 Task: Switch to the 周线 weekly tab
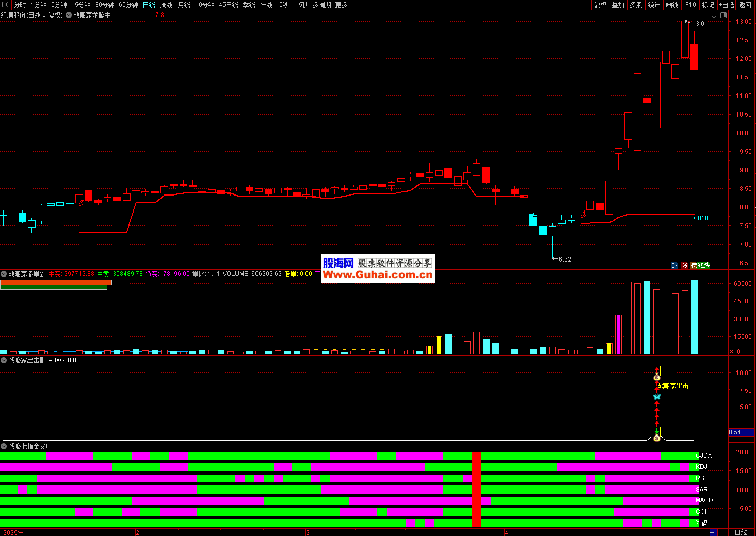167,5
